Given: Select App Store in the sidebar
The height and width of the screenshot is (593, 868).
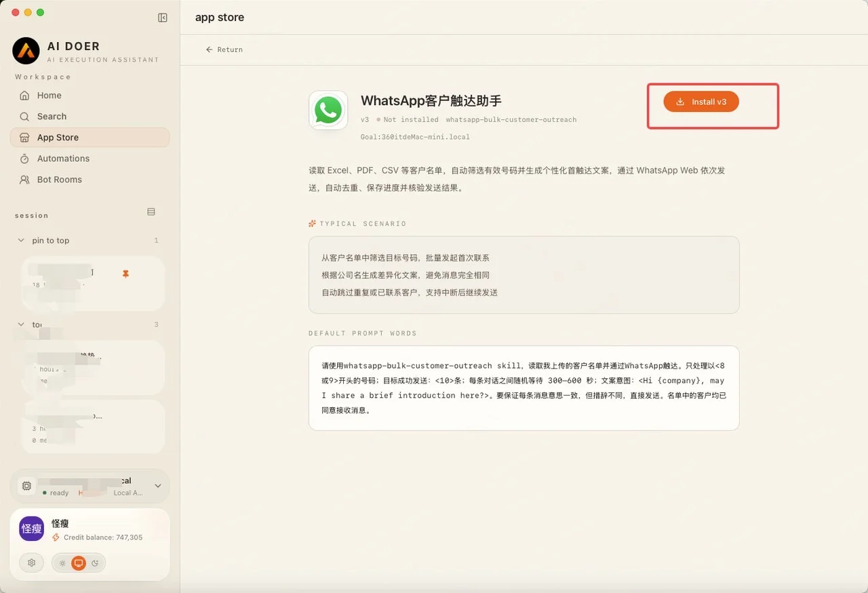Looking at the screenshot, I should point(90,138).
